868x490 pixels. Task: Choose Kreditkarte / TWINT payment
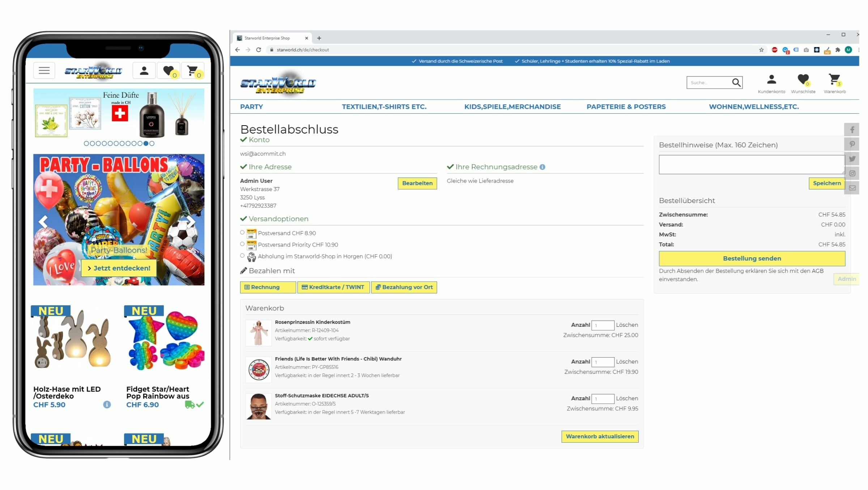pos(333,287)
